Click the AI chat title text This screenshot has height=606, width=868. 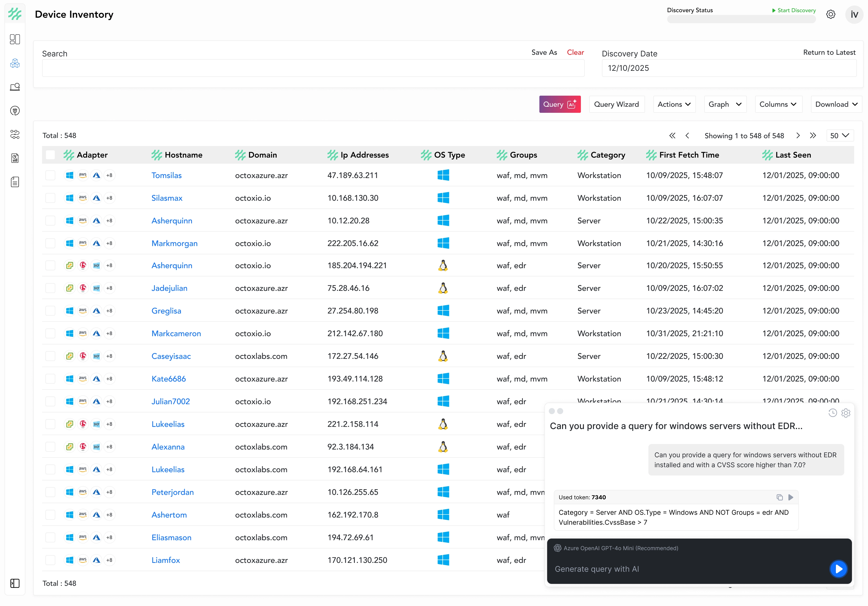tap(676, 426)
